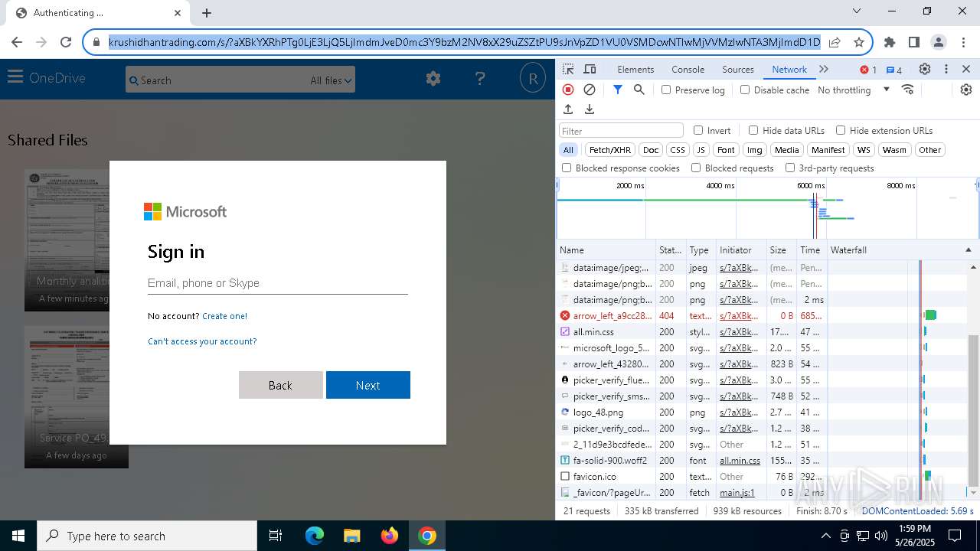Click the network timeline overview
Viewport: 980px width, 551px height.
tap(767, 208)
